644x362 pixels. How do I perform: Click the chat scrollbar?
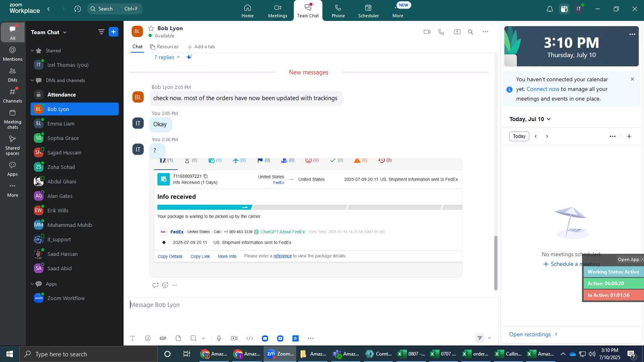coord(496,263)
